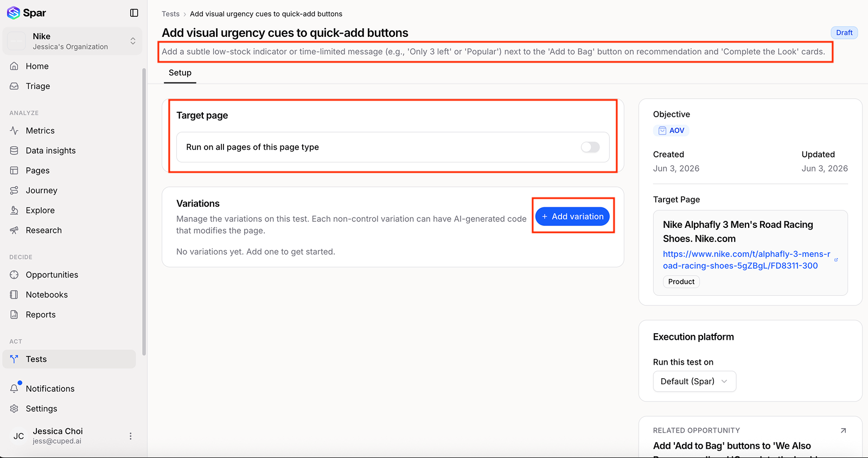Click the Research telescope icon
The height and width of the screenshot is (458, 868).
click(14, 231)
